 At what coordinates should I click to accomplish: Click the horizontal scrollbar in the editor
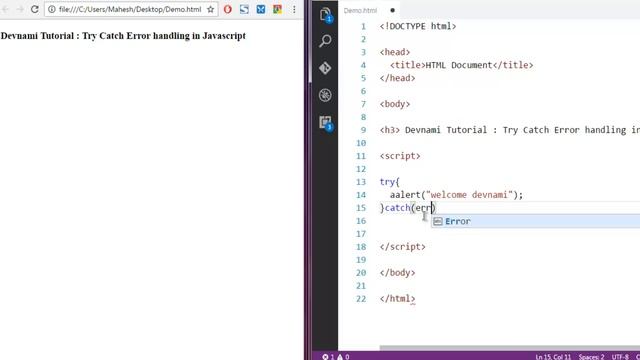coord(510,348)
